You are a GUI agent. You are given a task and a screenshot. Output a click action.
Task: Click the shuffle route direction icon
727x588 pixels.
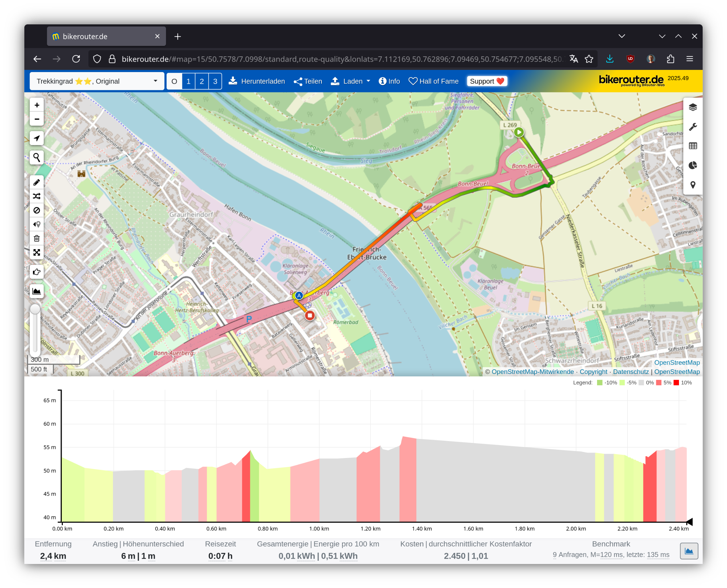point(37,197)
